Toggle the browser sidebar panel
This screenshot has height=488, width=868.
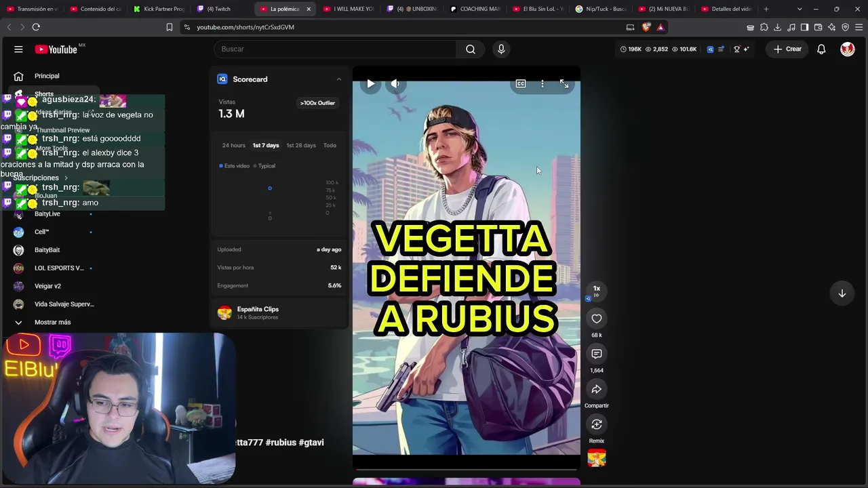click(804, 27)
